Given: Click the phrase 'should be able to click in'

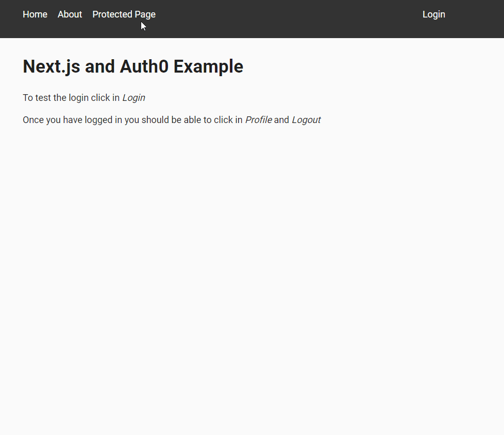Looking at the screenshot, I should tap(192, 120).
